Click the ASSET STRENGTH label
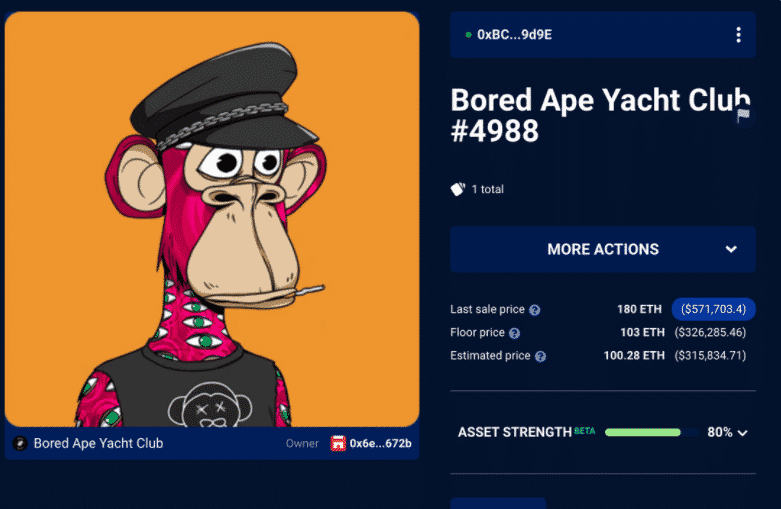 pos(515,432)
